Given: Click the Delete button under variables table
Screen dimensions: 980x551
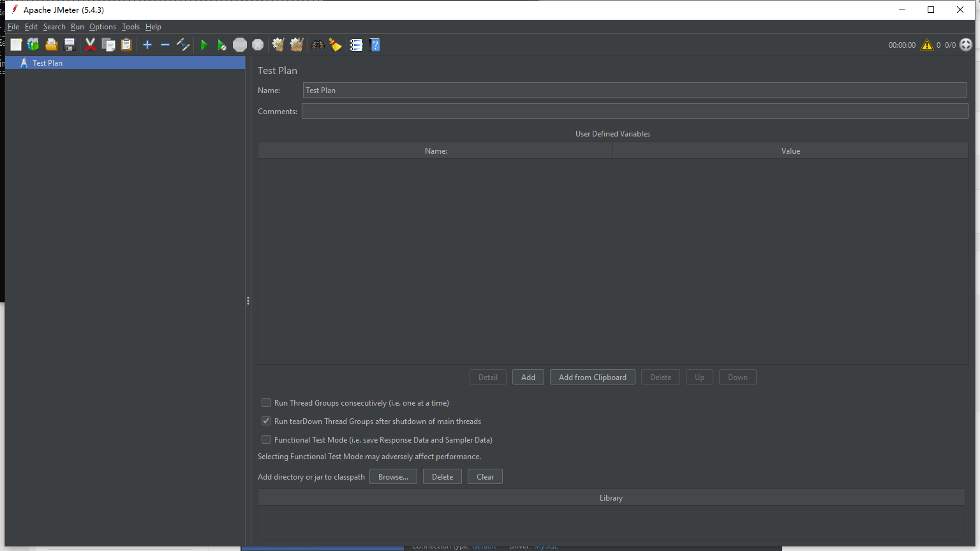Looking at the screenshot, I should [x=660, y=377].
